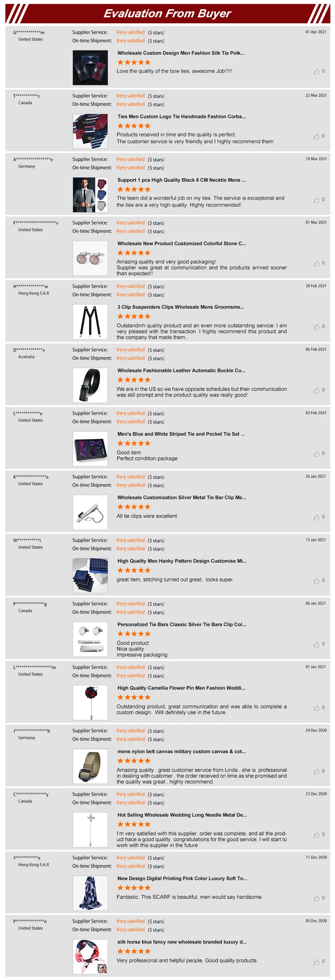The image size is (335, 980).
Task: Click thumbs-up on nylon canvas belt review
Action: pyautogui.click(x=316, y=771)
